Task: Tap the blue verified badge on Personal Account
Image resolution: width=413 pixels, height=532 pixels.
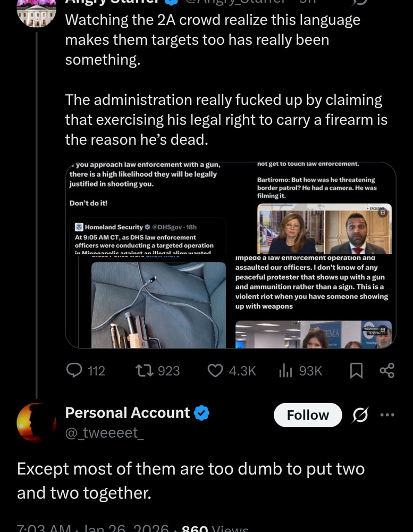Action: [x=201, y=413]
